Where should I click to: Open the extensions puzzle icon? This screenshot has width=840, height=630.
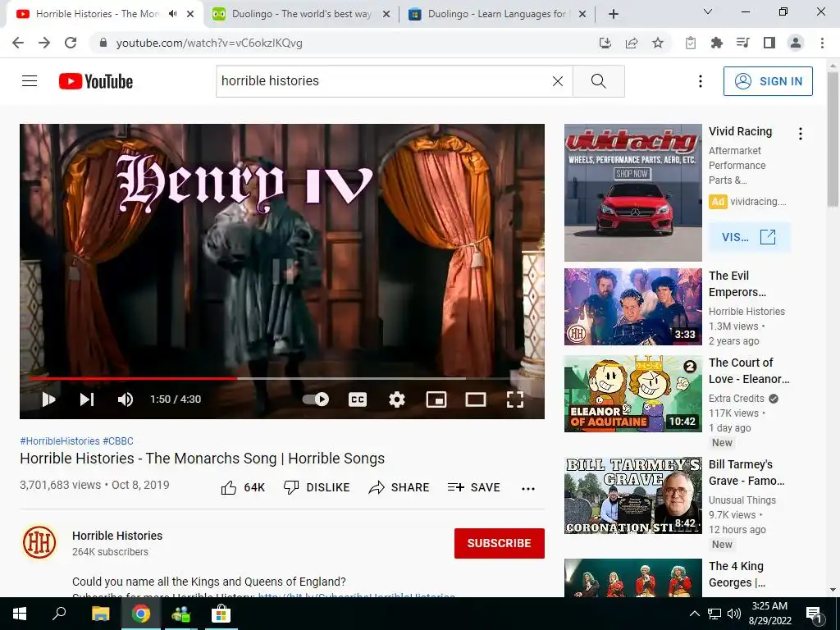point(716,43)
